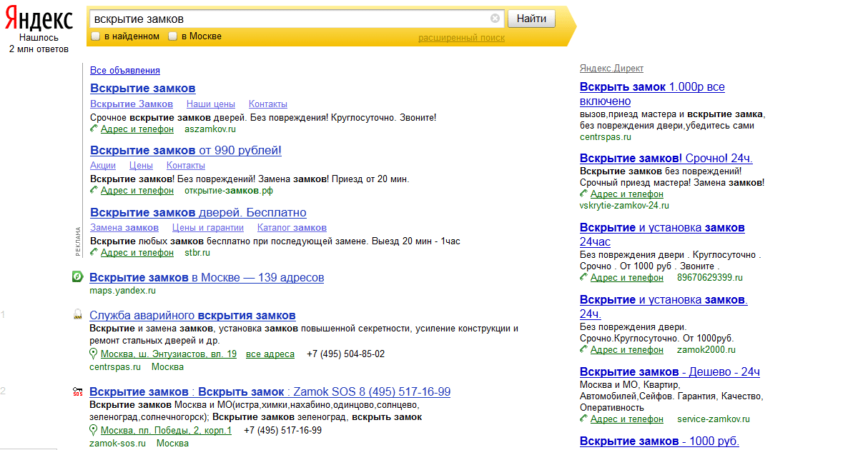Open the ad headline above the Наши цены sitelink
This screenshot has width=868, height=450.
pyautogui.click(x=143, y=89)
